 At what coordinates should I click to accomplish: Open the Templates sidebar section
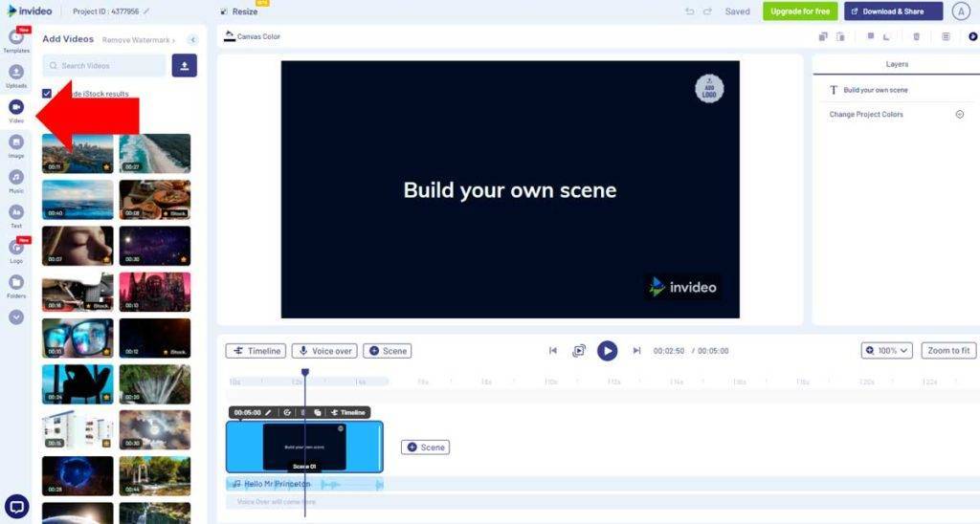16,40
